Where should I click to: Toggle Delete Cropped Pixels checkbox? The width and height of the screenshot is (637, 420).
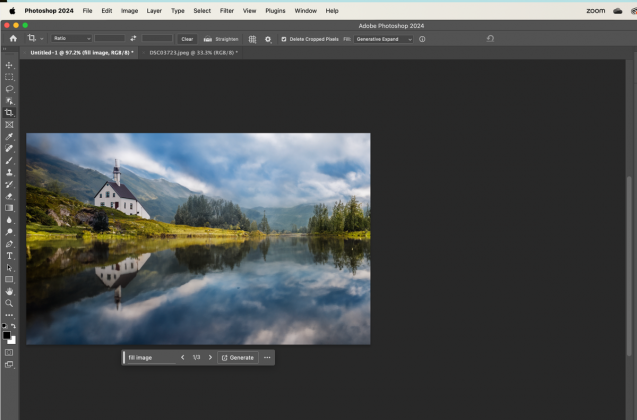click(284, 39)
